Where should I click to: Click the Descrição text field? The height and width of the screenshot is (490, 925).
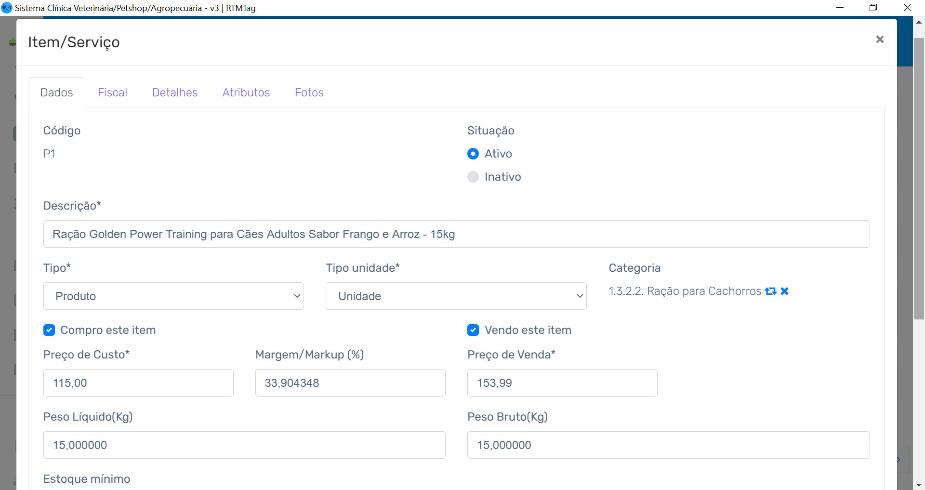(x=456, y=234)
